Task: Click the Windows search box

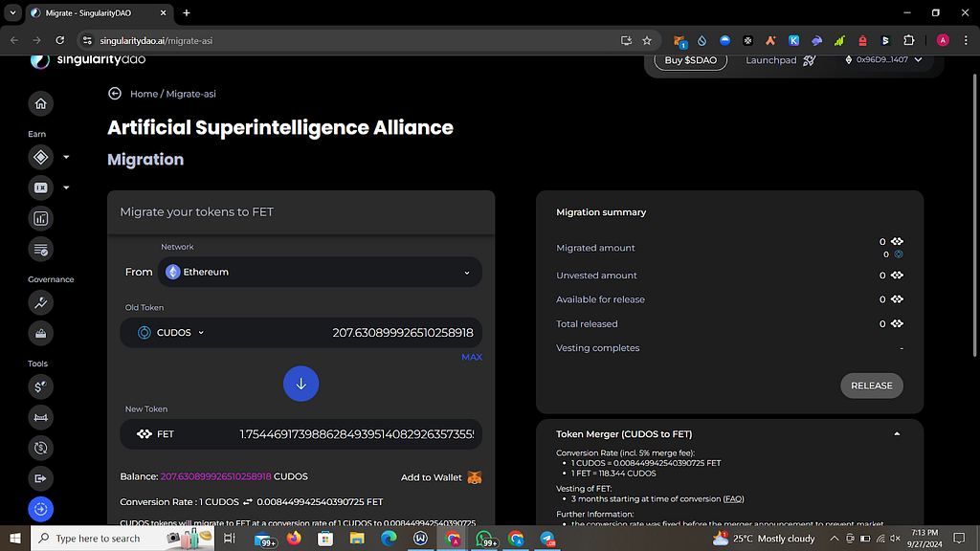Action: pyautogui.click(x=122, y=539)
